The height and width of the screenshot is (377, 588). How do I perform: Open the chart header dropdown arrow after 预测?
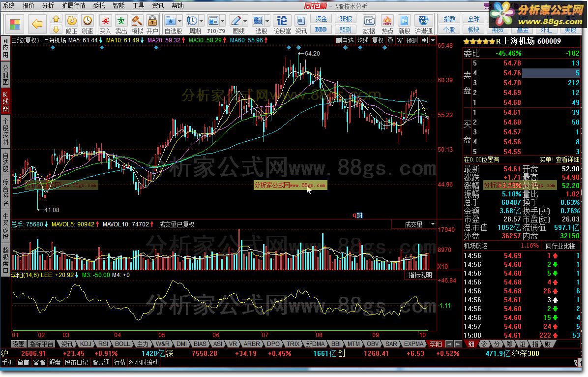pos(433,40)
